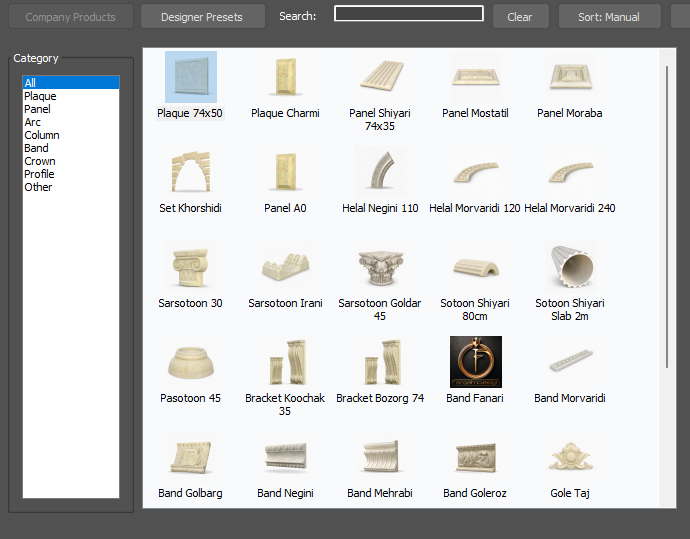The width and height of the screenshot is (690, 539).
Task: Filter by Crown category
Action: coord(71,161)
